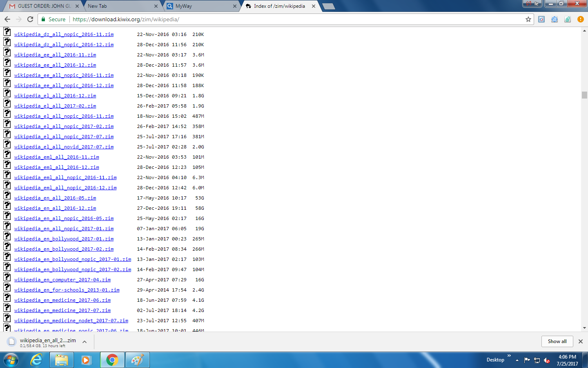Open a new browser tab
Screen dimensions: 588x368
(x=328, y=6)
